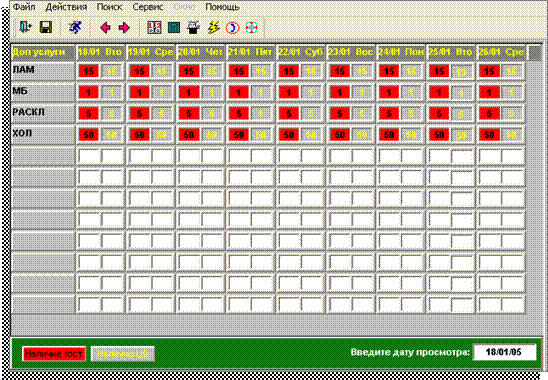This screenshot has width=548, height=380.
Task: Click the pink left arrow icon
Action: 105,28
